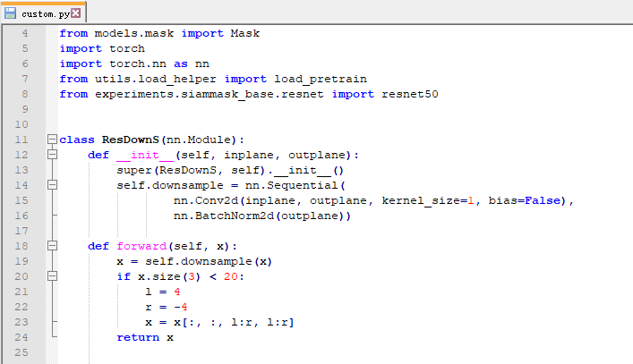
Task: Collapse the def forward fold marker
Action: coord(52,246)
